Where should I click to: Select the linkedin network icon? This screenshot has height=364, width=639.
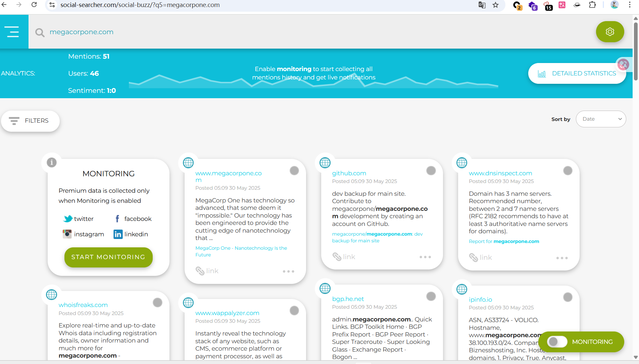pos(118,234)
